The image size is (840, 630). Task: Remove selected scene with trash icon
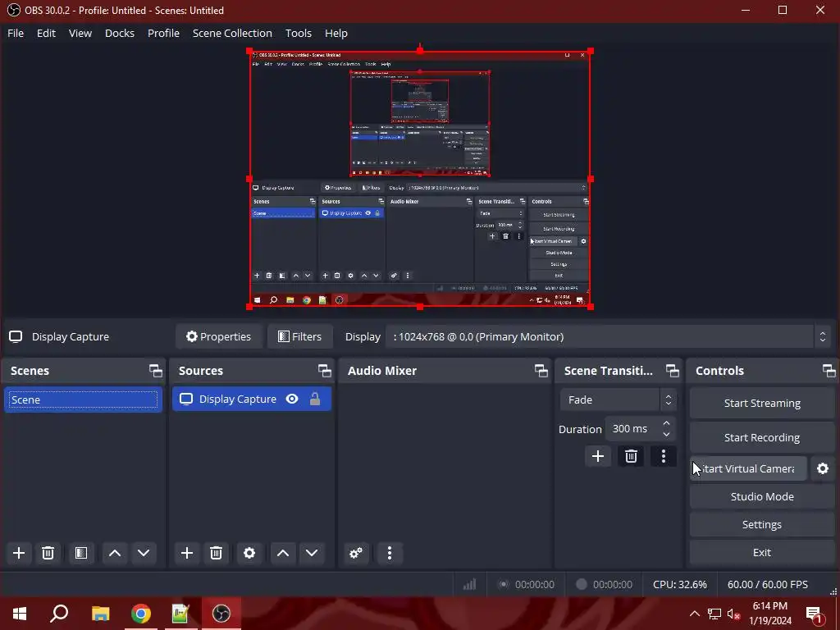click(48, 553)
